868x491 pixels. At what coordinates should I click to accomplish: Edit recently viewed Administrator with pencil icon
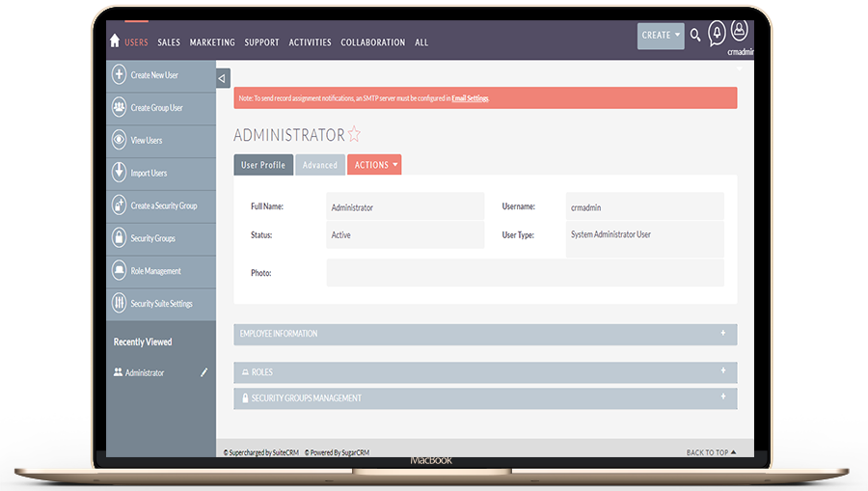coord(203,372)
